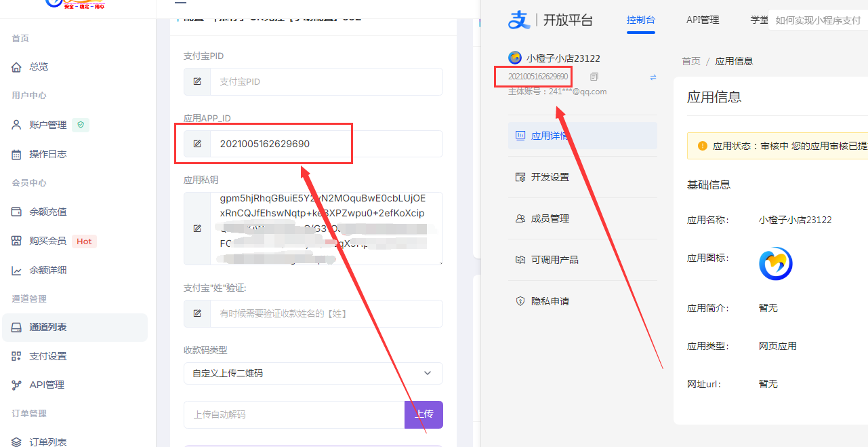Image resolution: width=868 pixels, height=447 pixels.
Task: Click the chart icon beside 余额详细
Action: (17, 270)
